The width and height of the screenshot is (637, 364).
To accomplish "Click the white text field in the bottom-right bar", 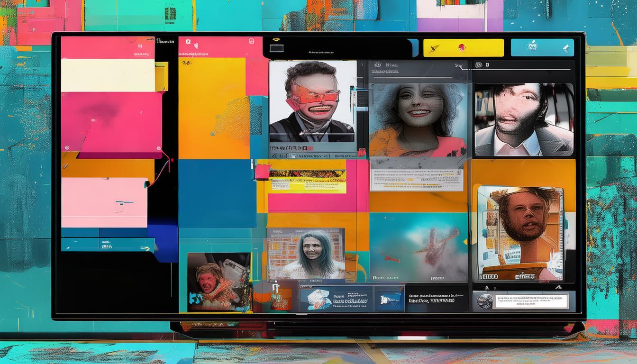I will click(x=530, y=301).
